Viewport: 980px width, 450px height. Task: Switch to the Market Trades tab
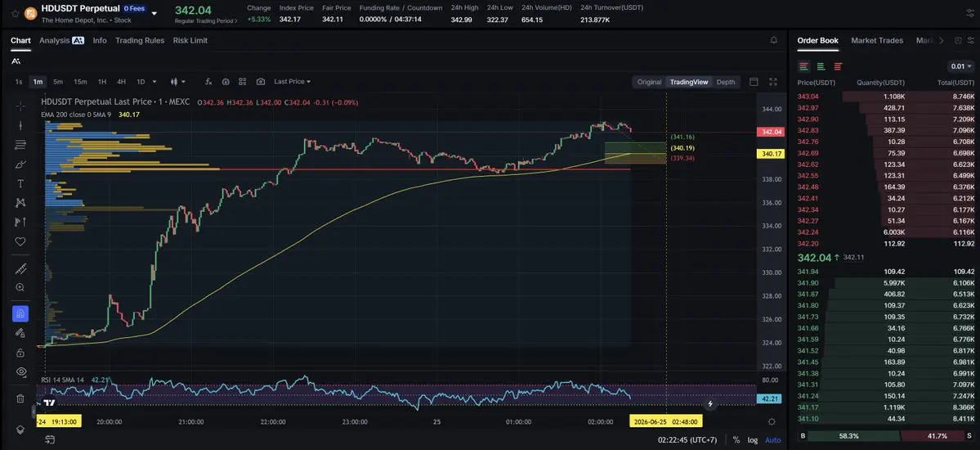(x=877, y=40)
